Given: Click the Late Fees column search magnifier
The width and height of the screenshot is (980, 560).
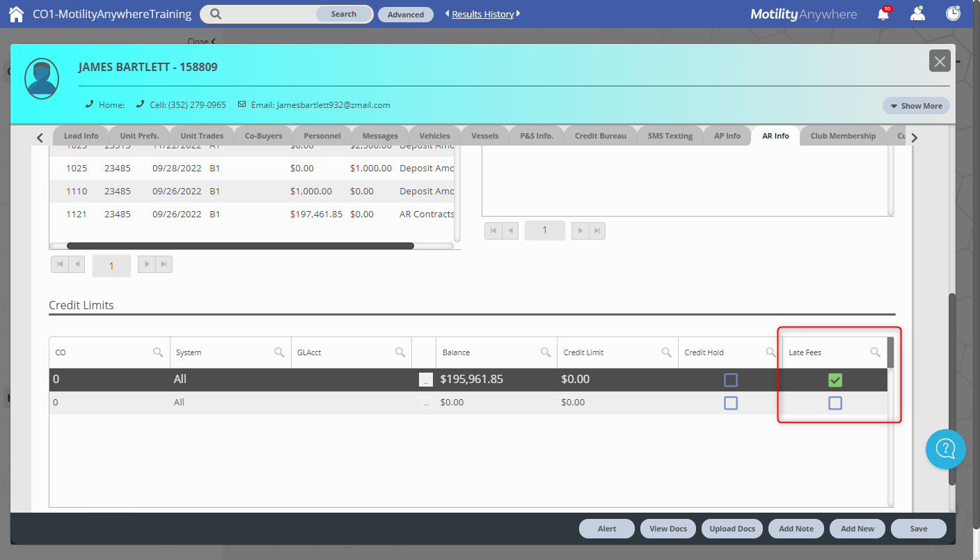Looking at the screenshot, I should (875, 352).
